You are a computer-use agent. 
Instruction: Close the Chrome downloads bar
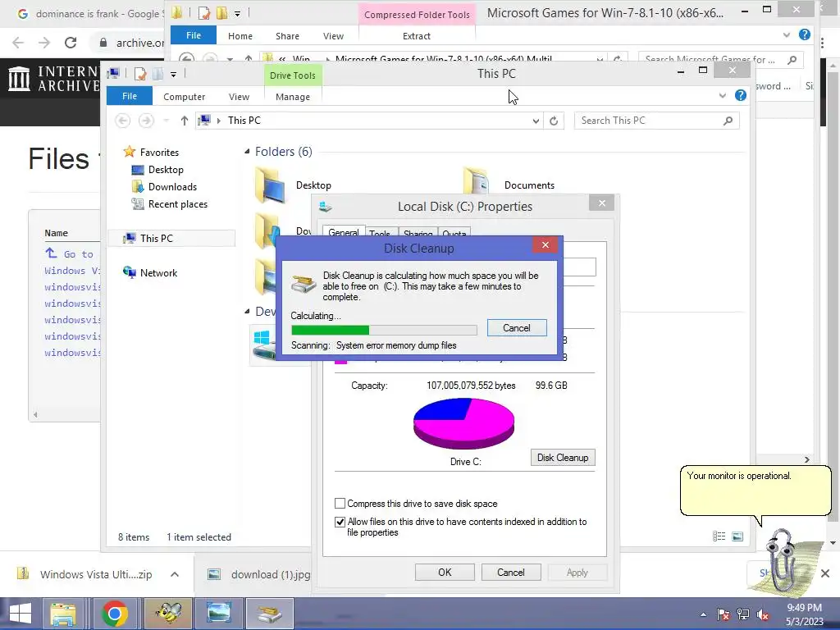[825, 573]
